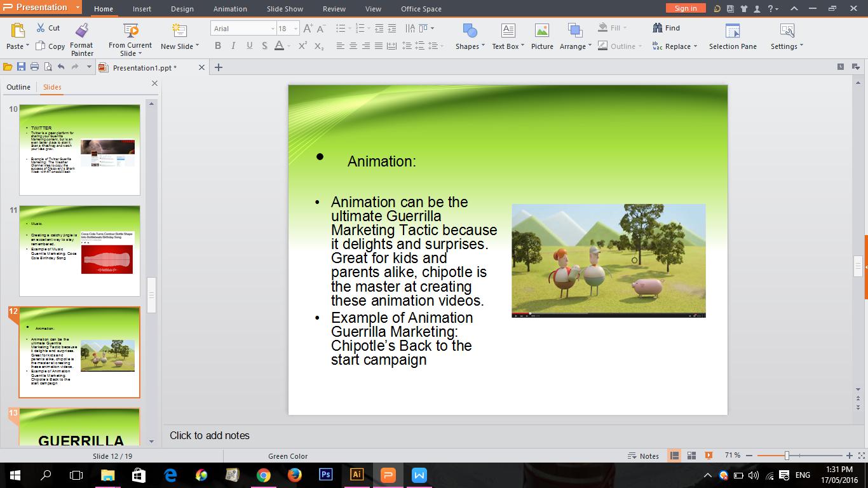Open the Slide Show tab
The image size is (868, 488).
[285, 9]
